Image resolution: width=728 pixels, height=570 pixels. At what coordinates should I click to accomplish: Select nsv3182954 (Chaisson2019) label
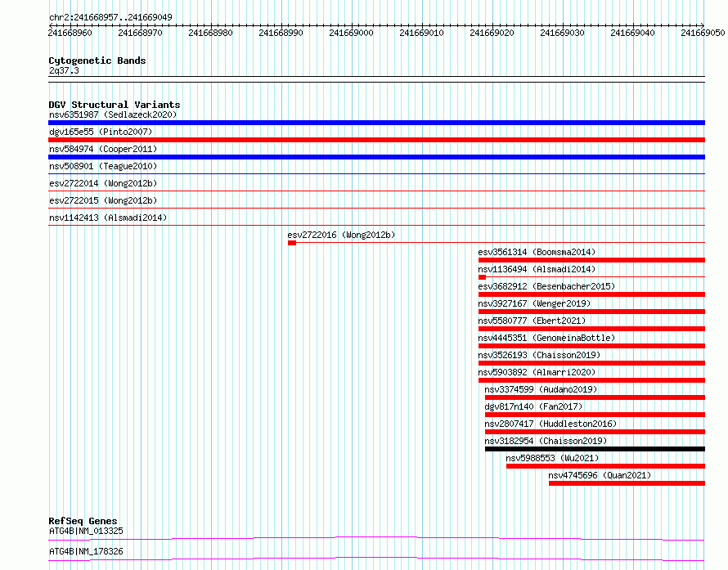coord(546,441)
